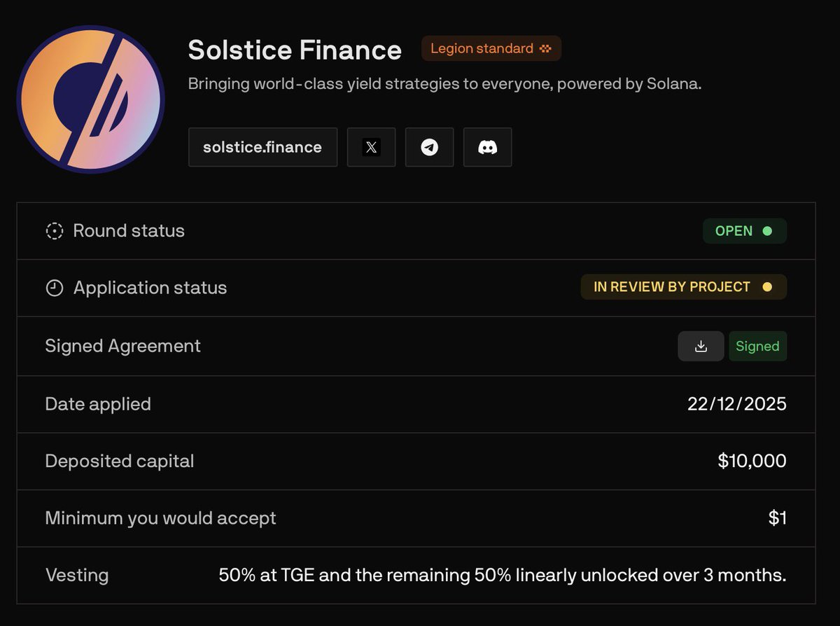Click the Deposited capital row label
The height and width of the screenshot is (626, 840).
click(119, 461)
